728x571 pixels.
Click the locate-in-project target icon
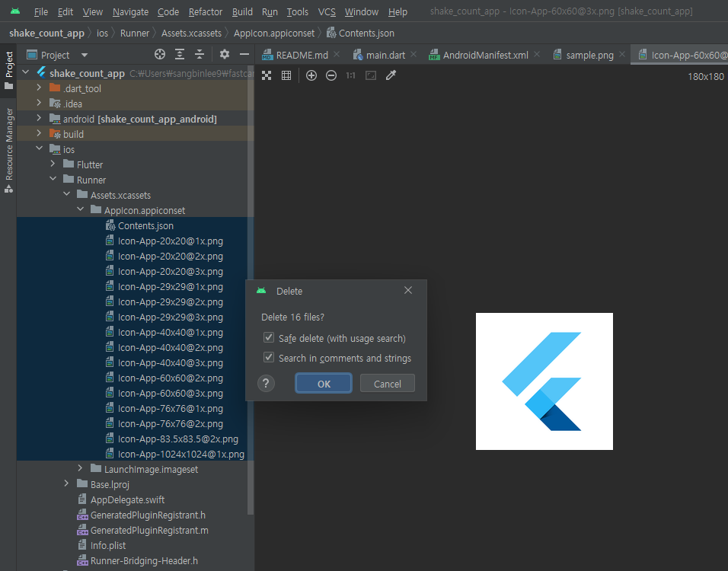point(160,54)
